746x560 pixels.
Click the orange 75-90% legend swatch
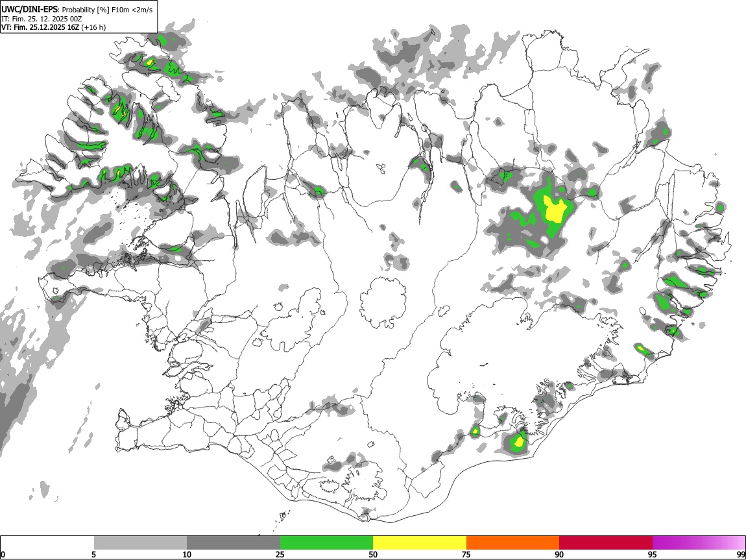[512, 543]
